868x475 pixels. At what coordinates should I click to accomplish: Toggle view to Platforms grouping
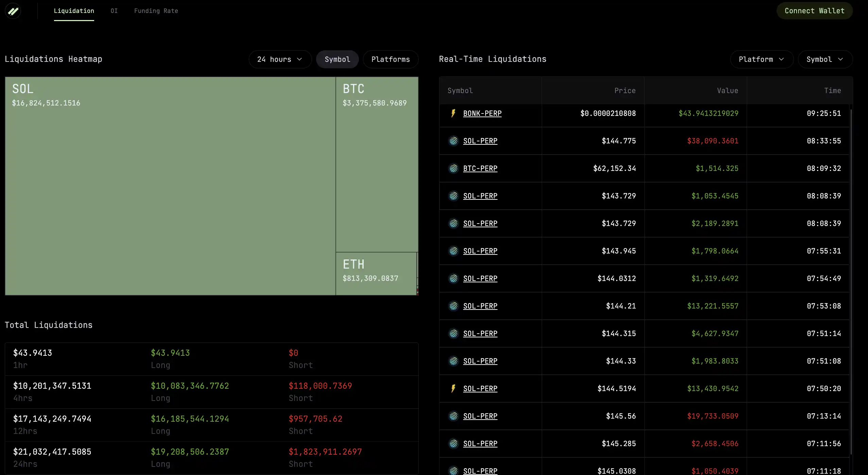point(391,59)
